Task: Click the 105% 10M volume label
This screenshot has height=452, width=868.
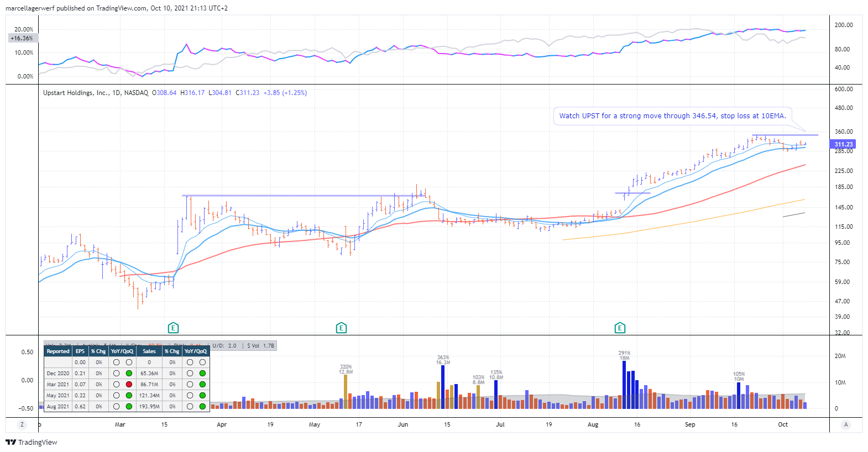Action: (739, 376)
